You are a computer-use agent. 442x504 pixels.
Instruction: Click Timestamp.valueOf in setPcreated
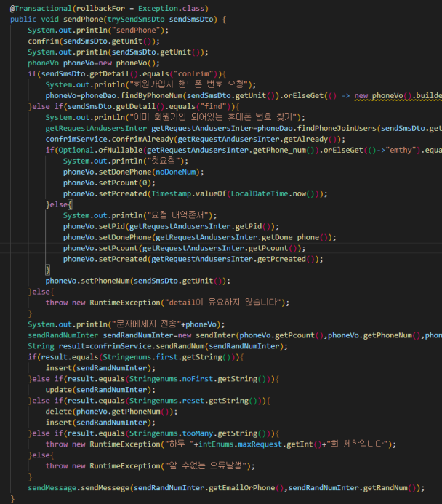(189, 194)
